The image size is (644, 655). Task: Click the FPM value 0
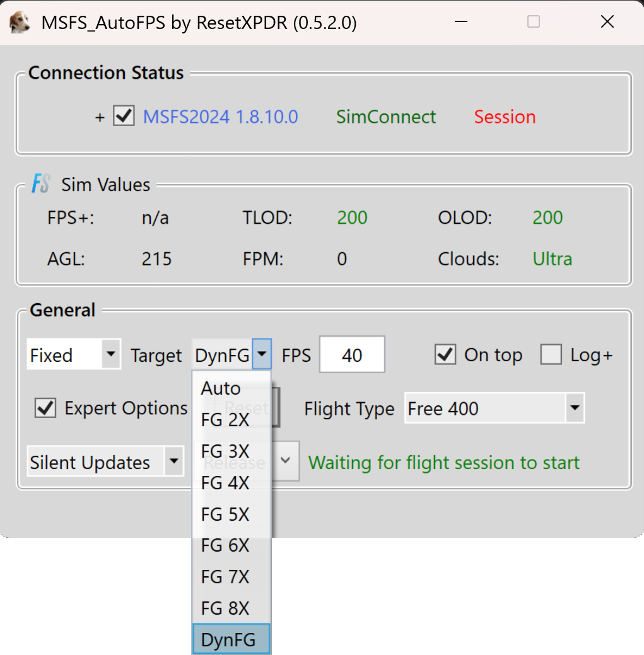click(x=342, y=258)
